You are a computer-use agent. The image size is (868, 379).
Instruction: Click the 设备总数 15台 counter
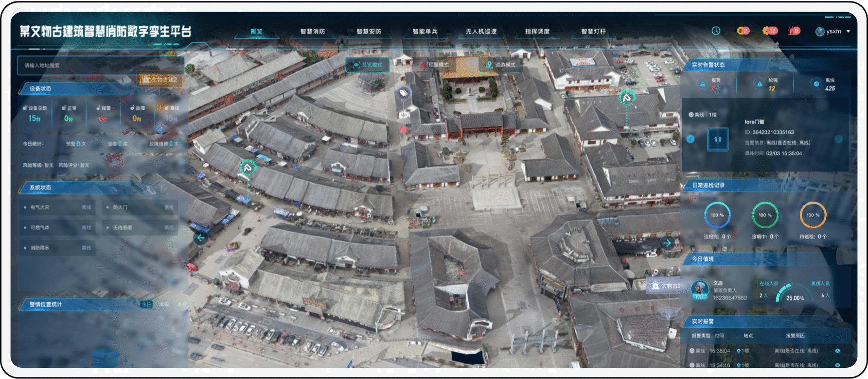[x=35, y=114]
